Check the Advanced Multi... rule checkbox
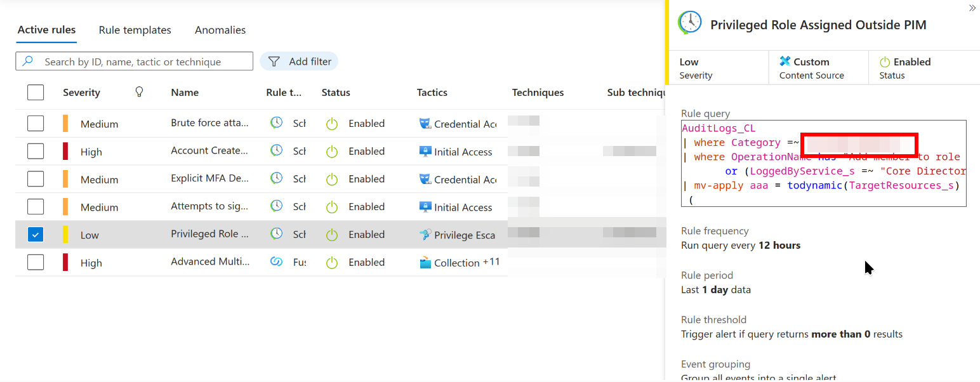The height and width of the screenshot is (382, 980). [36, 262]
